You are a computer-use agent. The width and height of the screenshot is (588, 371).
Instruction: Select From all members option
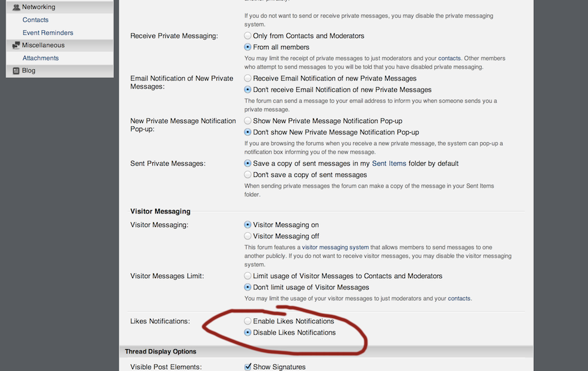click(x=248, y=47)
